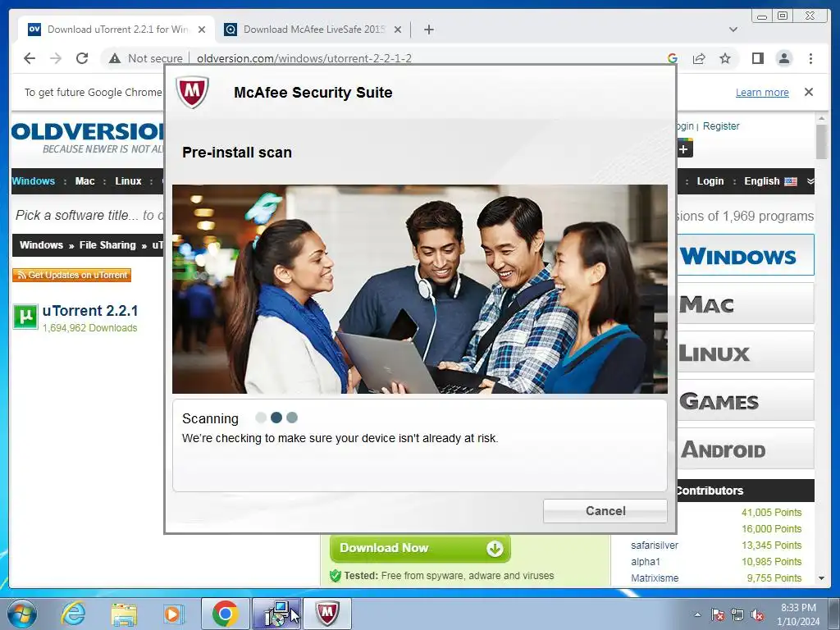Click Get Updates on uTorrent RSS button

click(x=72, y=275)
